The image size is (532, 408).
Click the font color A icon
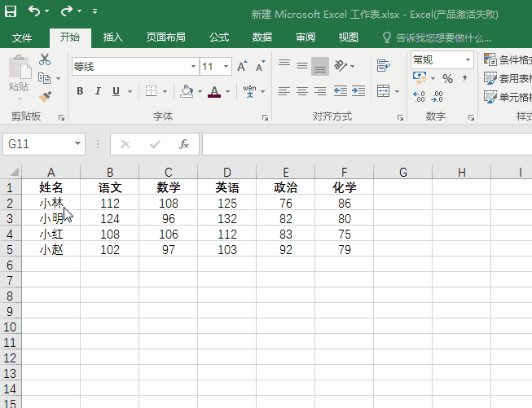click(x=214, y=91)
